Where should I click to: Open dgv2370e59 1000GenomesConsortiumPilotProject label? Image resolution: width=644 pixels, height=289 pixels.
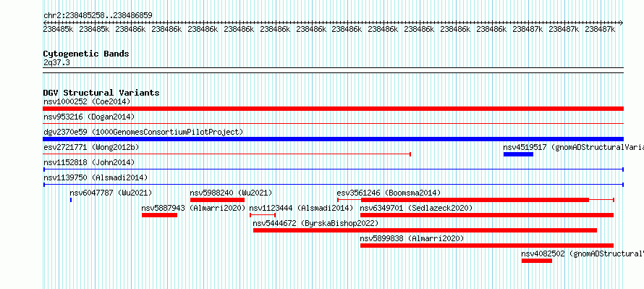click(x=143, y=132)
